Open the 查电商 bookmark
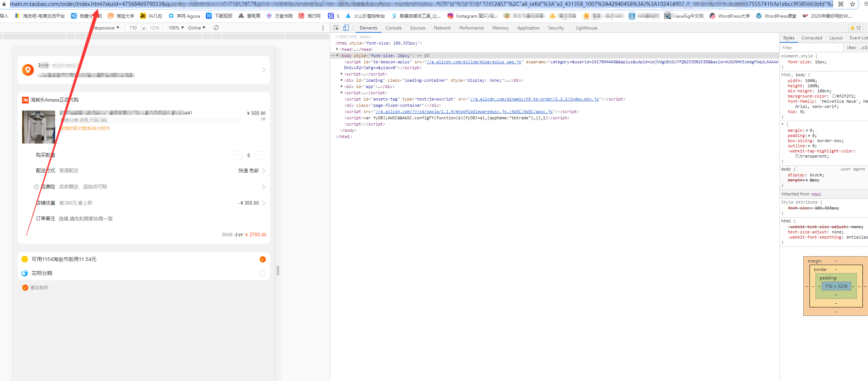The image size is (868, 381). coord(249,16)
